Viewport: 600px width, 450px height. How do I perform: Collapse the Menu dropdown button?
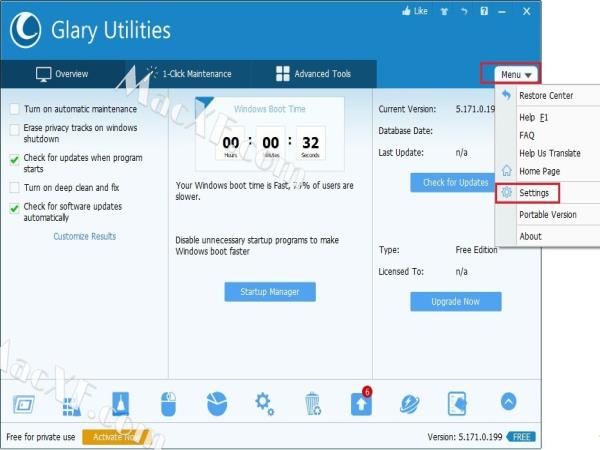(516, 74)
